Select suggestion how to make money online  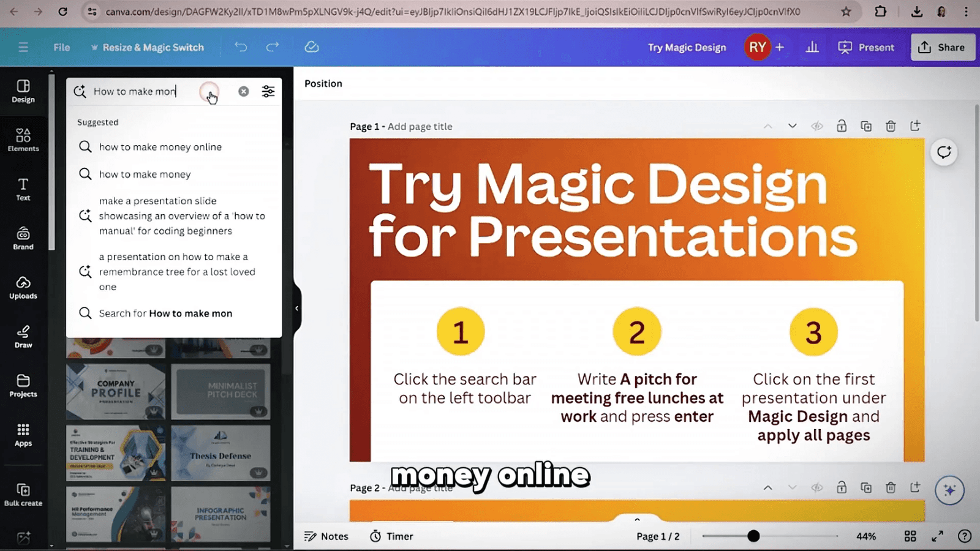(x=174, y=147)
